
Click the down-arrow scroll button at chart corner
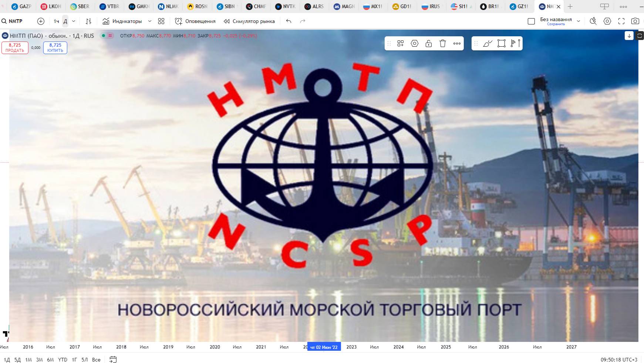629,36
